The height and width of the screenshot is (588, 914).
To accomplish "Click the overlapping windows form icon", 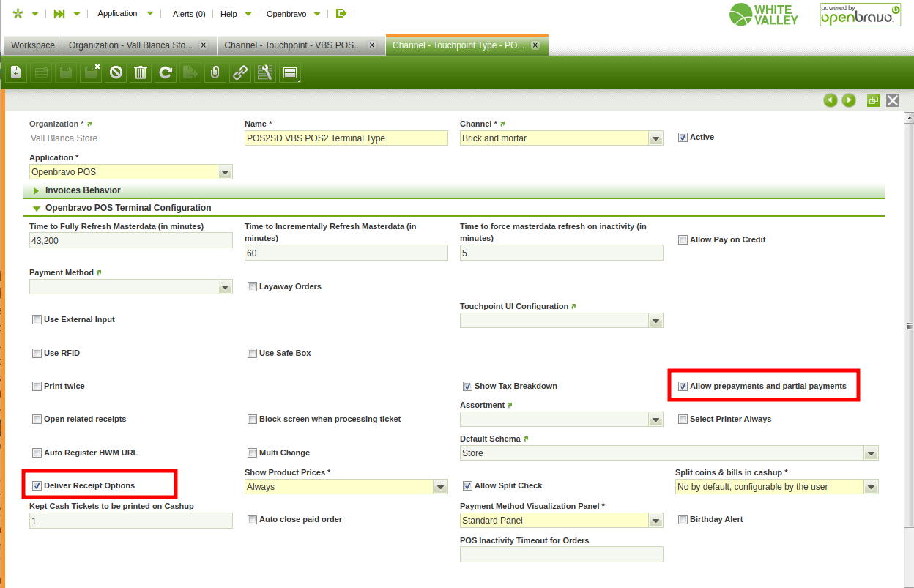I will pos(873,100).
